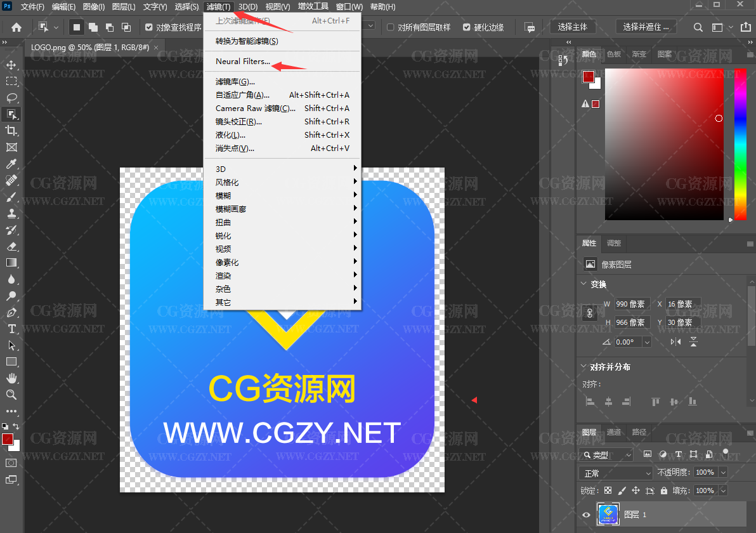Open tool preset picker dropdown arrow
The width and height of the screenshot is (756, 533).
56,27
